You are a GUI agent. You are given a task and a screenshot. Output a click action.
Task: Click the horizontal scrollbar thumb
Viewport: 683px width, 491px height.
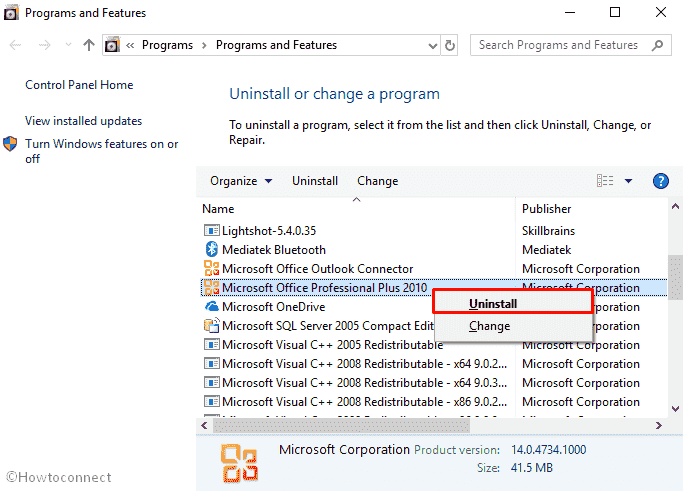click(342, 426)
